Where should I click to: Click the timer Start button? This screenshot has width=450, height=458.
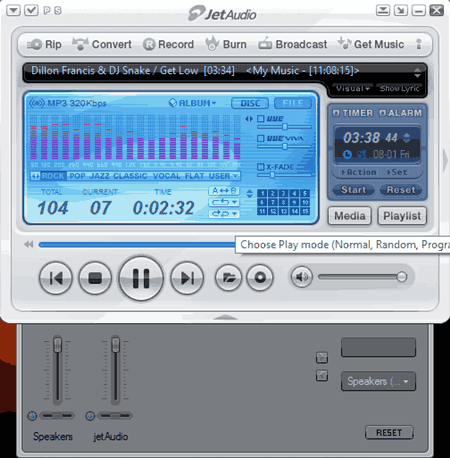click(353, 190)
